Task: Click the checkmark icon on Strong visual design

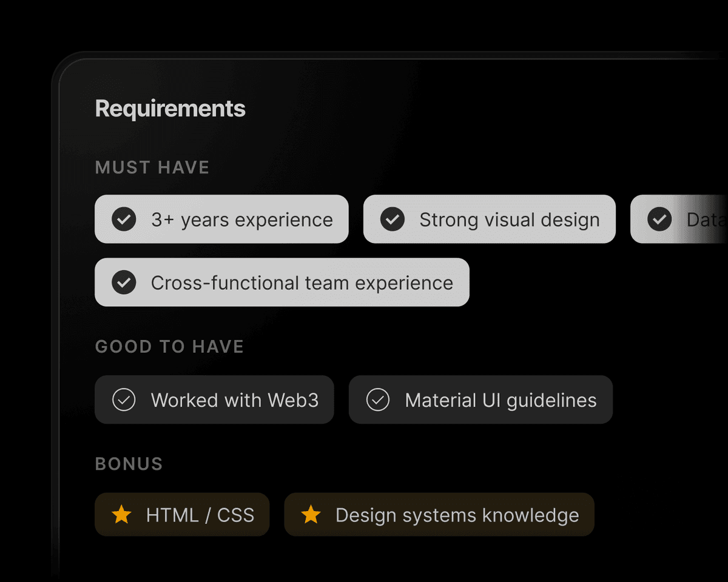Action: (x=392, y=219)
